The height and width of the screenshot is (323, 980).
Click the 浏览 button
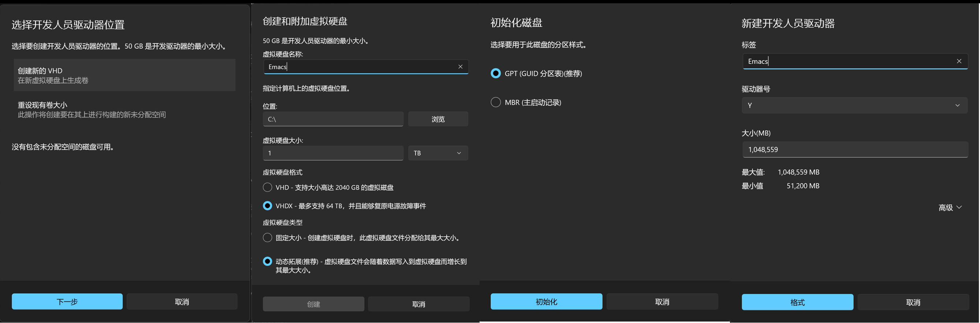pos(438,119)
